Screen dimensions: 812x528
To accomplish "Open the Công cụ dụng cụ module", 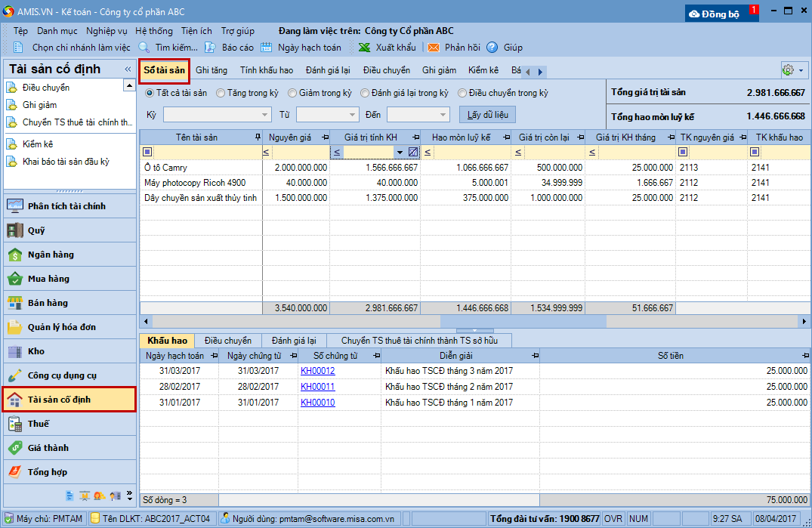I will tap(62, 375).
